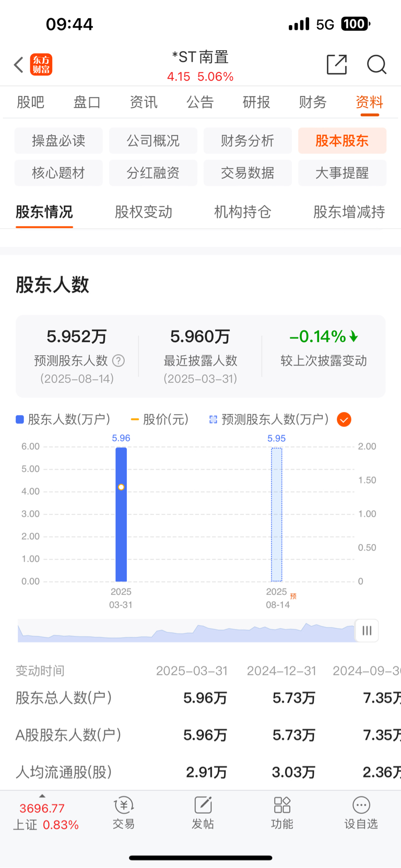Toggle the 股东人数(万户) legend
Screen dimensions: 401x868
click(x=63, y=419)
